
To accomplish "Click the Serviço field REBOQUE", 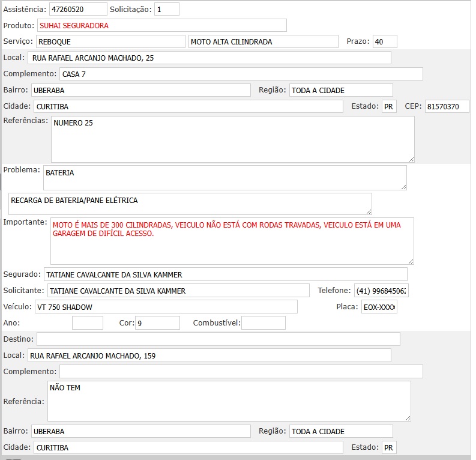I will 110,41.
